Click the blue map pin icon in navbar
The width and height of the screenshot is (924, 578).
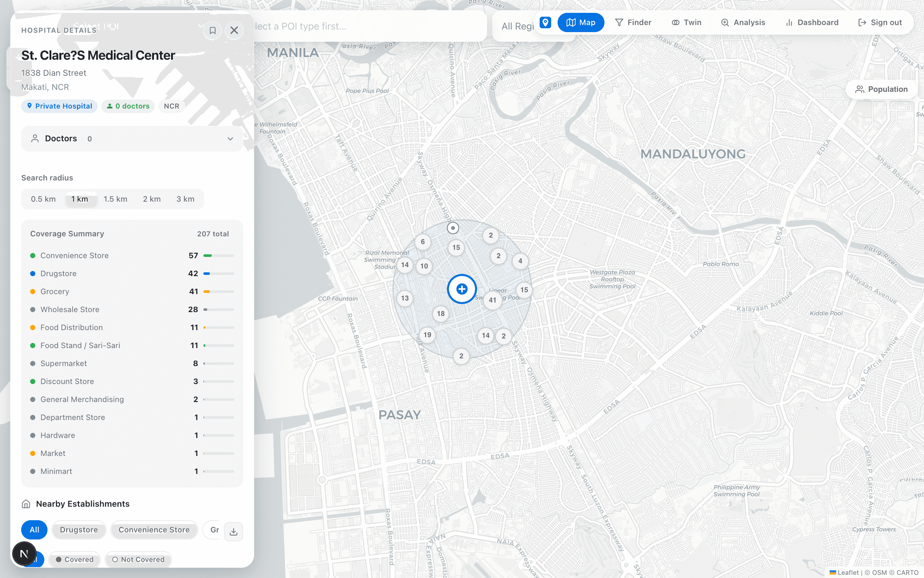click(x=545, y=22)
